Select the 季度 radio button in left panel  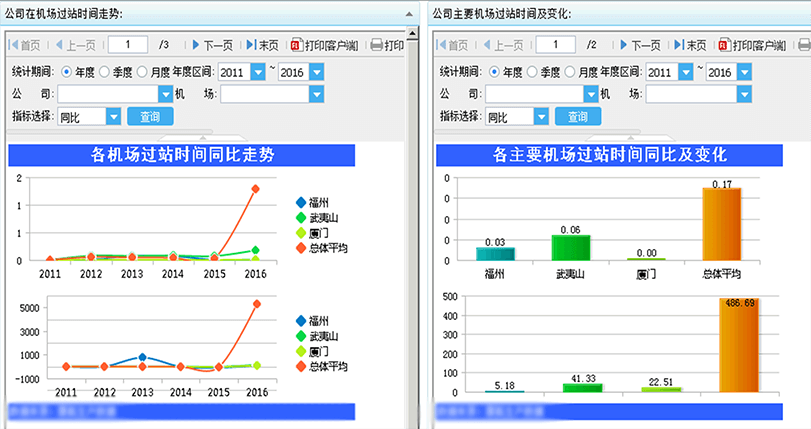click(x=104, y=72)
